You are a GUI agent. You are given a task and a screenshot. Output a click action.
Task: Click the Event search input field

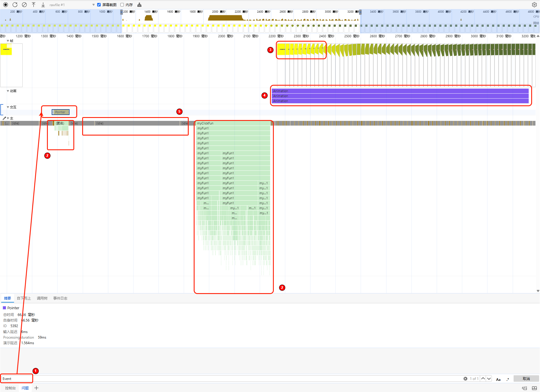pos(232,379)
